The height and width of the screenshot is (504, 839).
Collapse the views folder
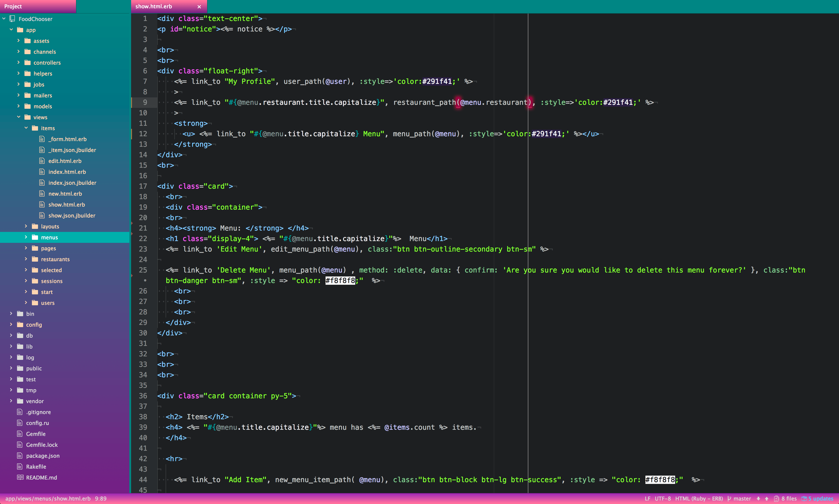[x=19, y=117]
